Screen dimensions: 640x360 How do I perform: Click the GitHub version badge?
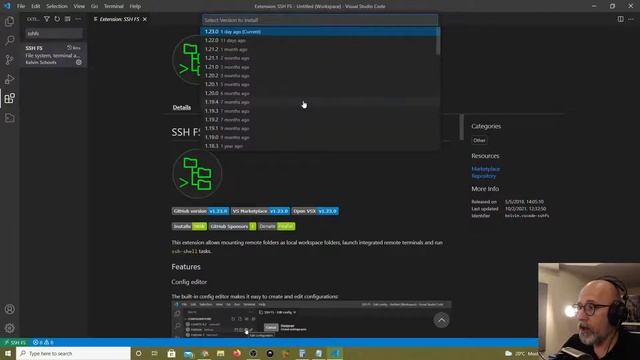200,211
